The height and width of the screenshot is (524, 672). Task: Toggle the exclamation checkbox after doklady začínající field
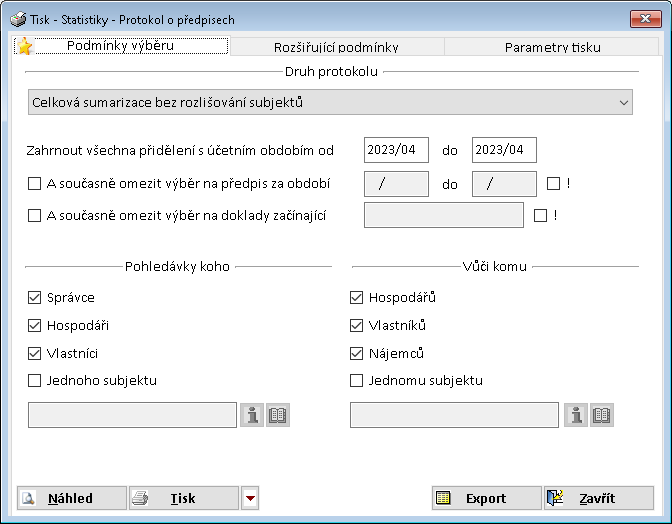coord(541,215)
